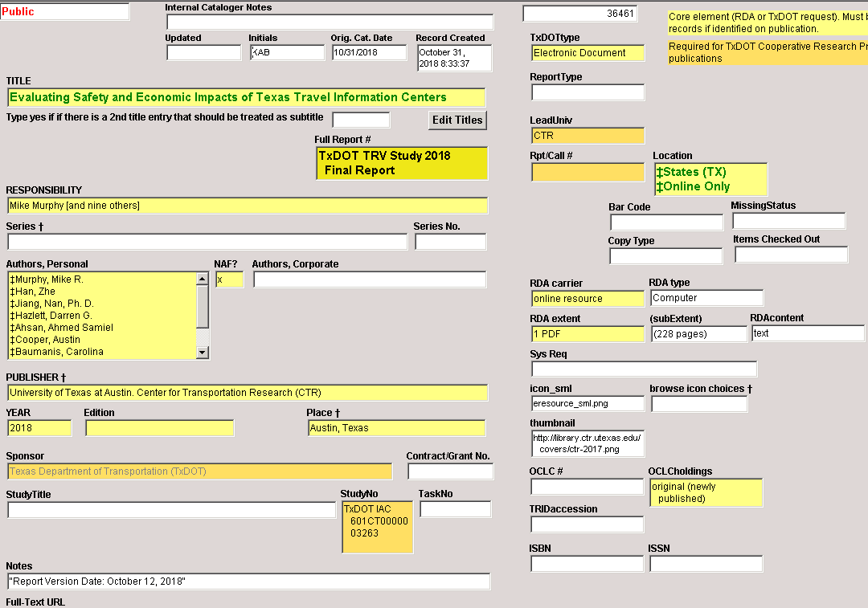Select the Public status field

[65, 11]
